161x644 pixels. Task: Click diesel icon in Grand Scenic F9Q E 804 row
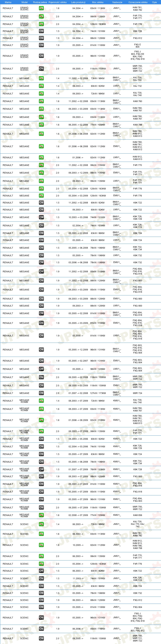[41, 45]
